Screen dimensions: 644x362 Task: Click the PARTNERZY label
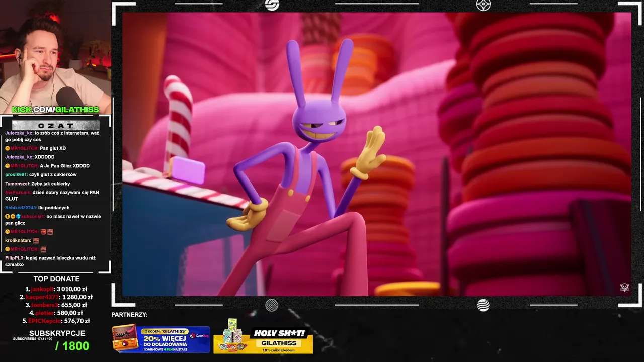pos(129,315)
